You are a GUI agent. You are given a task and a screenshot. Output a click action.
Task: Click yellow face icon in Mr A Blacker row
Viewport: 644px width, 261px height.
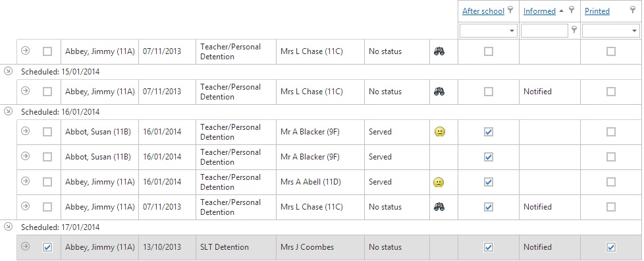pyautogui.click(x=439, y=132)
